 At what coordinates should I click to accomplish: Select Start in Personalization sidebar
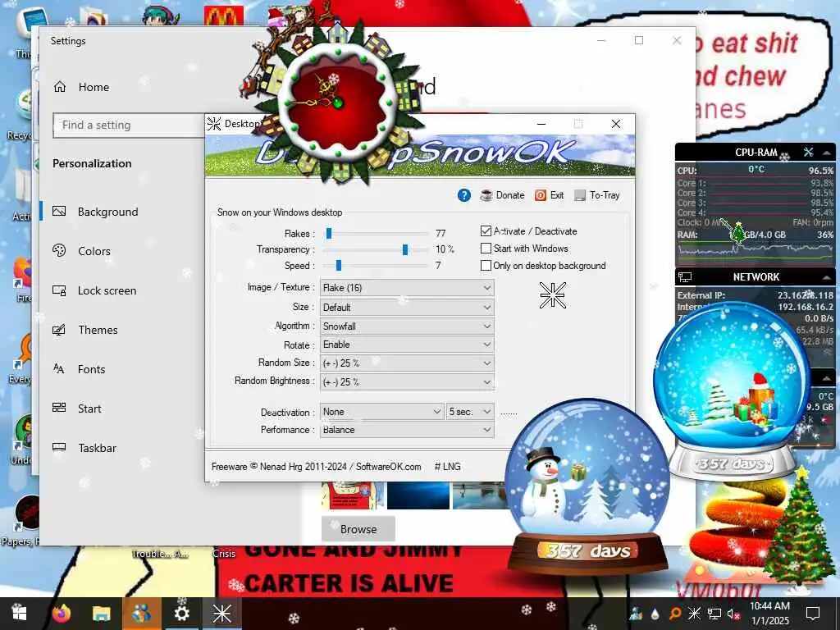(x=89, y=409)
